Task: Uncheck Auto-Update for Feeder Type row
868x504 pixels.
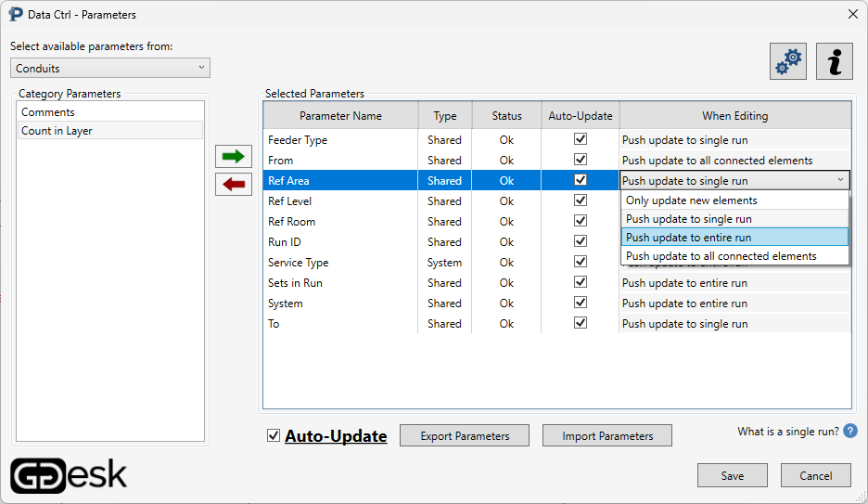Action: [x=581, y=140]
